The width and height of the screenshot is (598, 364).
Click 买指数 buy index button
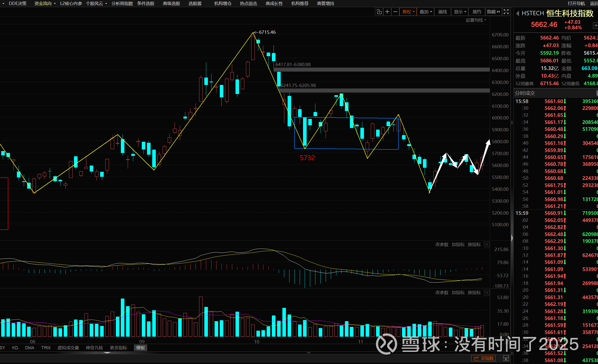pos(483,358)
